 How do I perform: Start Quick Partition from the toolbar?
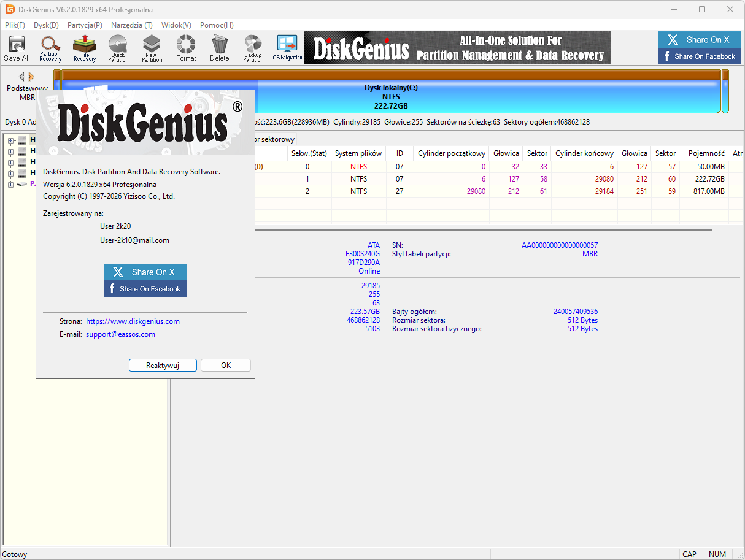click(118, 48)
